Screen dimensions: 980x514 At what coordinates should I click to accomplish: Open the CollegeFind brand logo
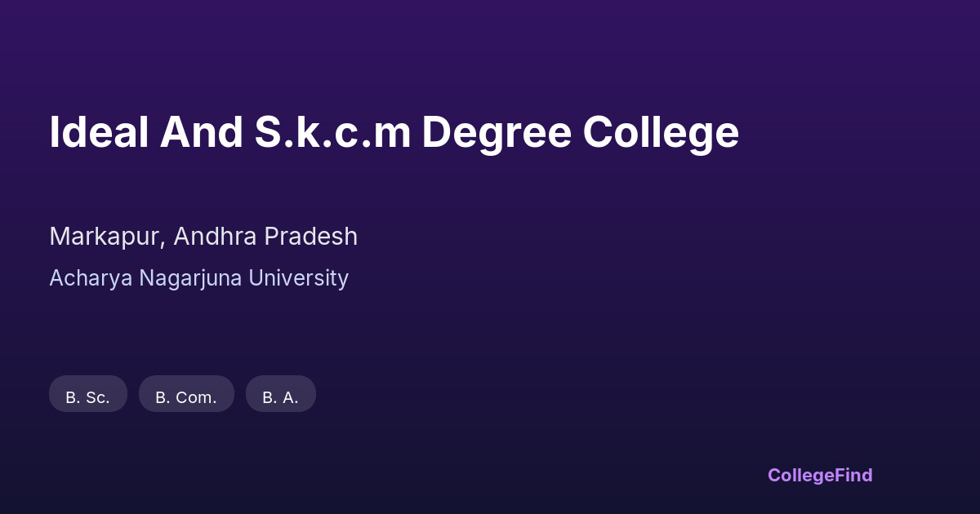(819, 475)
